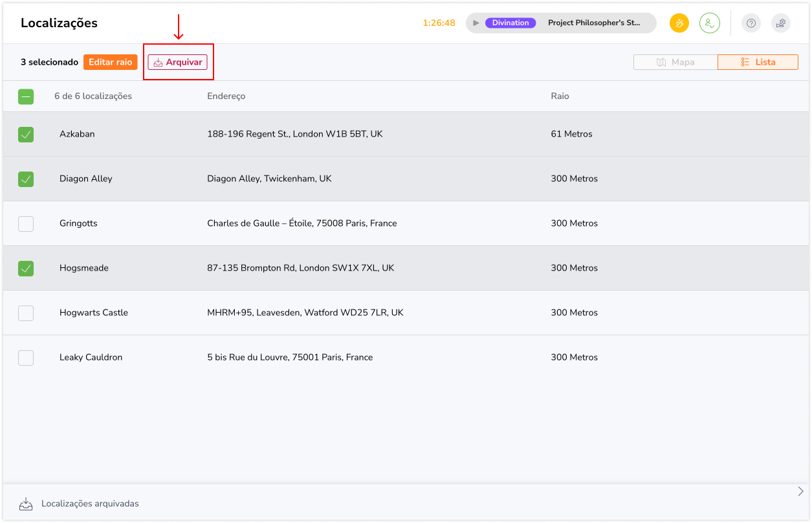
Task: Open the settings gear icon in header
Action: click(x=781, y=23)
